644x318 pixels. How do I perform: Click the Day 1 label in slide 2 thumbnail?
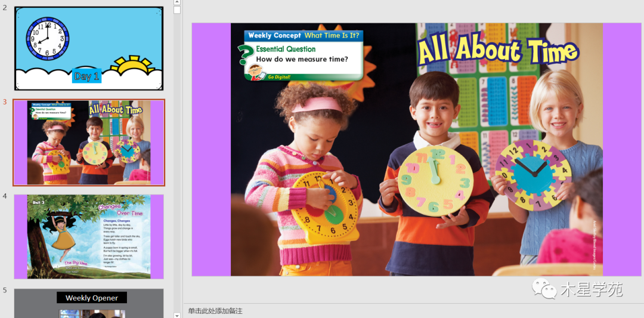(86, 76)
